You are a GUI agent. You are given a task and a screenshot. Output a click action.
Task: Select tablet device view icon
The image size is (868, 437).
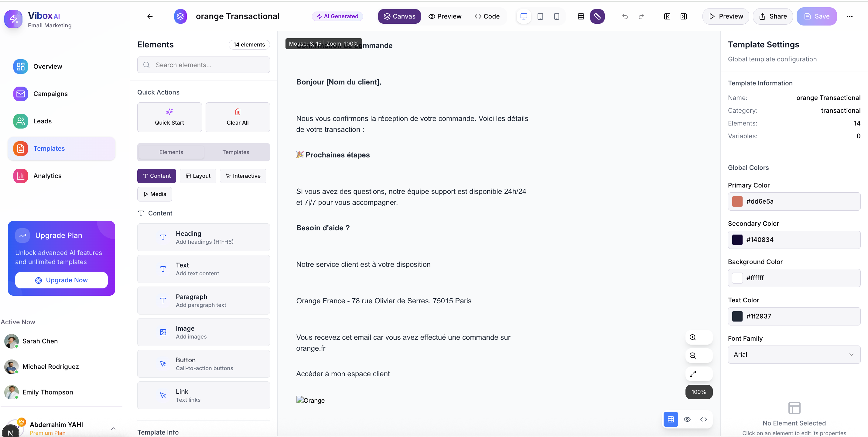point(540,16)
